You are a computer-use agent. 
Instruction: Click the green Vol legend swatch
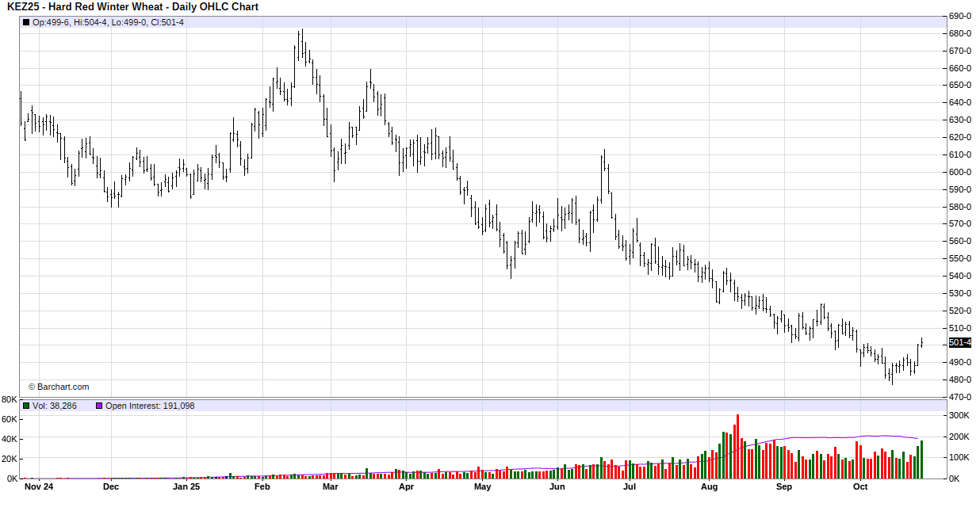pyautogui.click(x=26, y=406)
